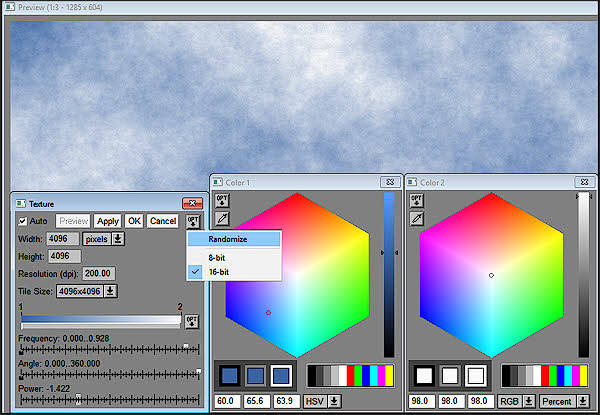Open the HSV color model dropdown
Image resolution: width=600 pixels, height=415 pixels.
click(x=320, y=401)
